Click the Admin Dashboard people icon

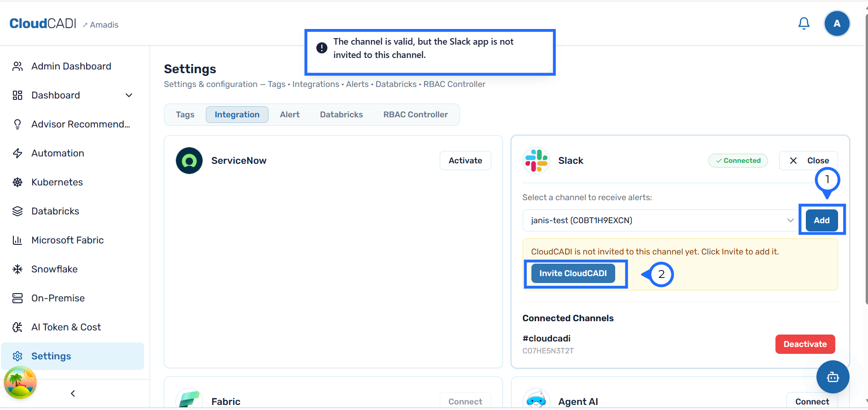pyautogui.click(x=17, y=66)
